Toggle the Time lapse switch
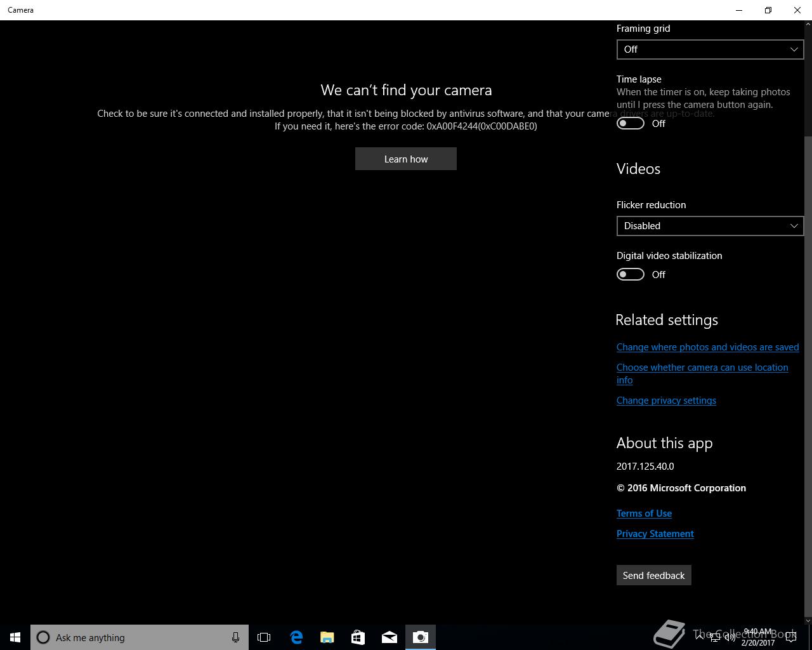Image resolution: width=812 pixels, height=650 pixels. (x=631, y=123)
